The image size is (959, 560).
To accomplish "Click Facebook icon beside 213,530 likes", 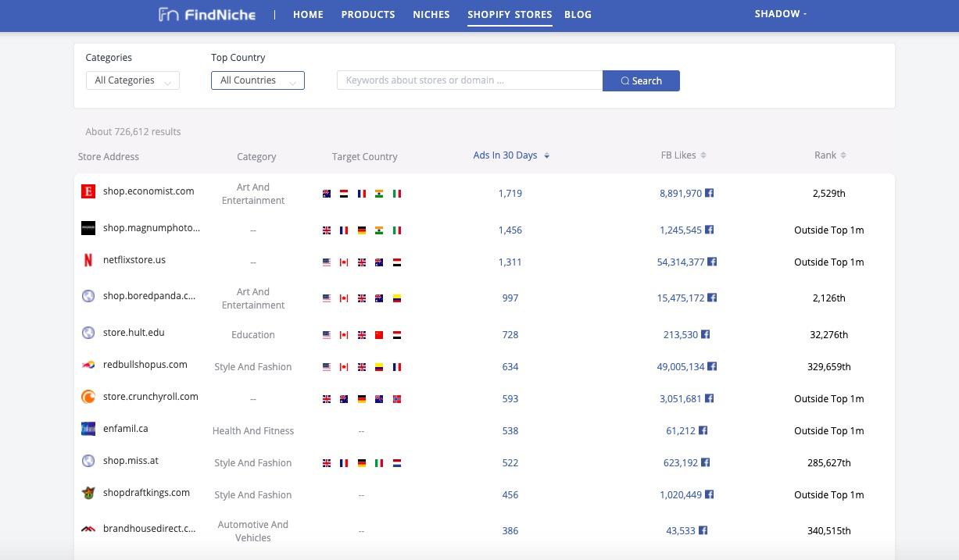I will 705,334.
